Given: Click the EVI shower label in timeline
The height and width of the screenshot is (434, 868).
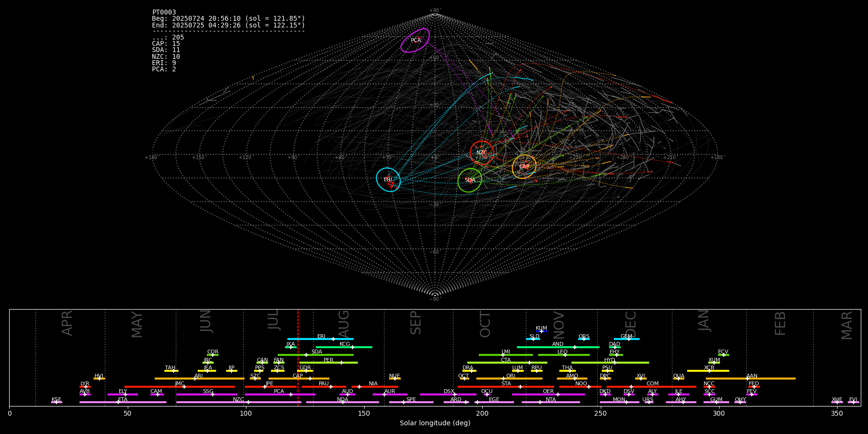Looking at the screenshot, I should [x=853, y=400].
